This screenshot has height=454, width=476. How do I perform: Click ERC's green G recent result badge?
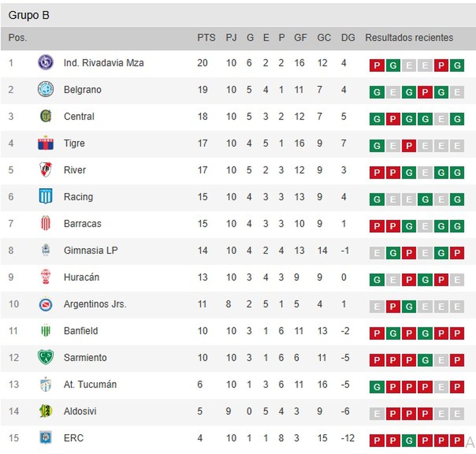(x=409, y=441)
